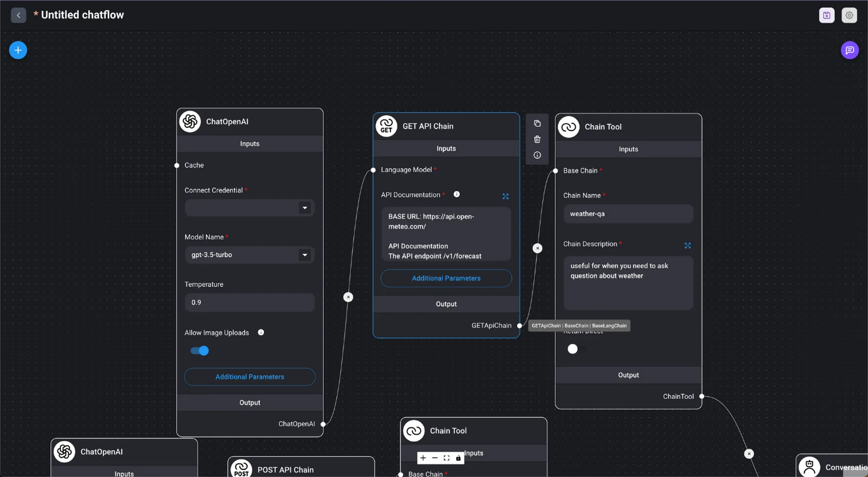This screenshot has height=477, width=868.
Task: Open the purple chat message bubble
Action: pyautogui.click(x=849, y=50)
